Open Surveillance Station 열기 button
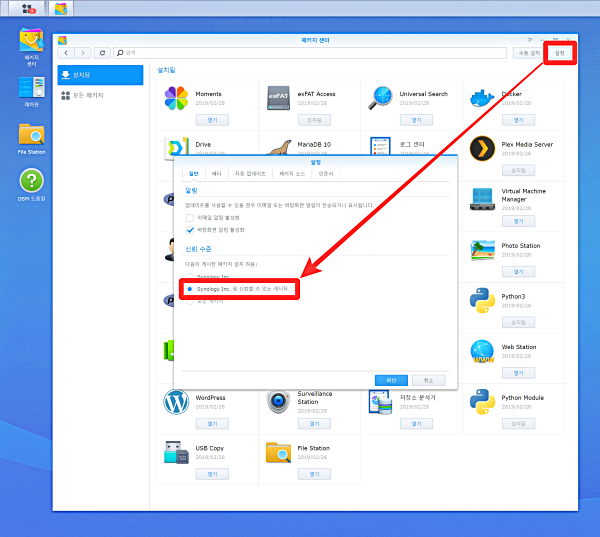Viewport: 600px width, 537px height. point(314,423)
